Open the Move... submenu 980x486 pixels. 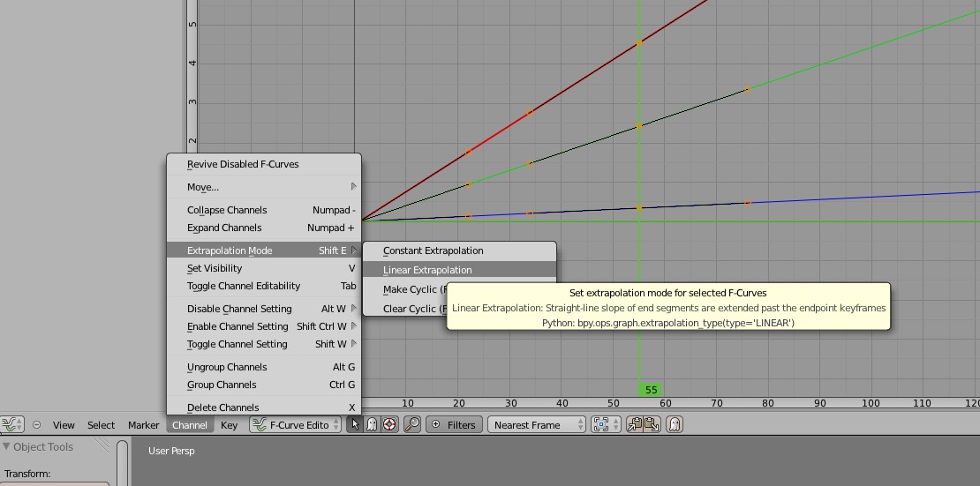coord(264,187)
